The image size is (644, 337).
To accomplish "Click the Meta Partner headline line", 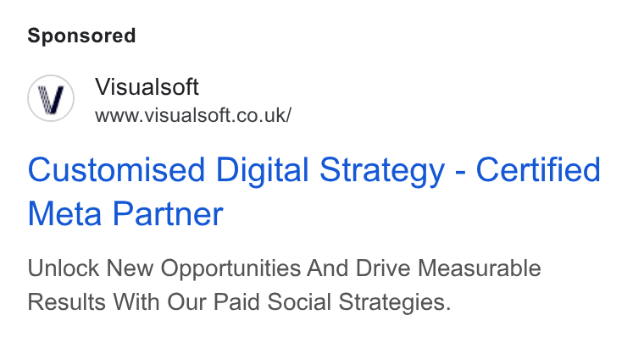I will click(x=125, y=213).
